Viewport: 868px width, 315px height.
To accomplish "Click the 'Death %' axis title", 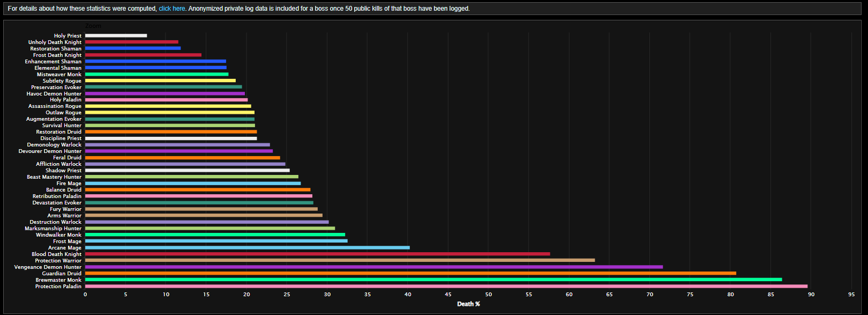I will click(x=468, y=304).
